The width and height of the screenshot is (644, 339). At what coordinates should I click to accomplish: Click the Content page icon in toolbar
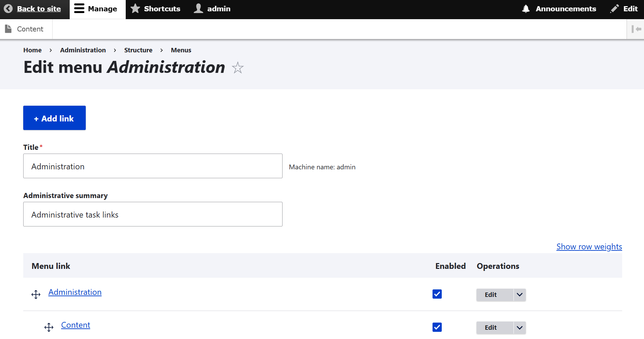8,29
